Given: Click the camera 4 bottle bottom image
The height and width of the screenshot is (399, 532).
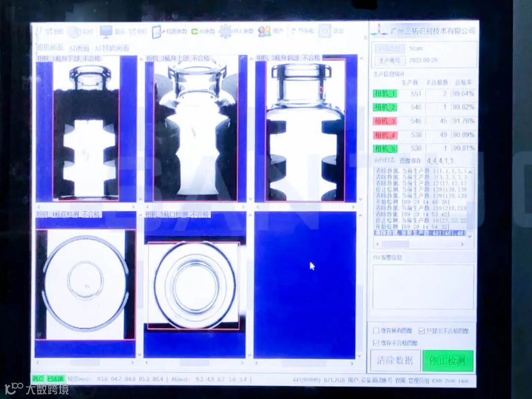Looking at the screenshot, I should tap(86, 284).
